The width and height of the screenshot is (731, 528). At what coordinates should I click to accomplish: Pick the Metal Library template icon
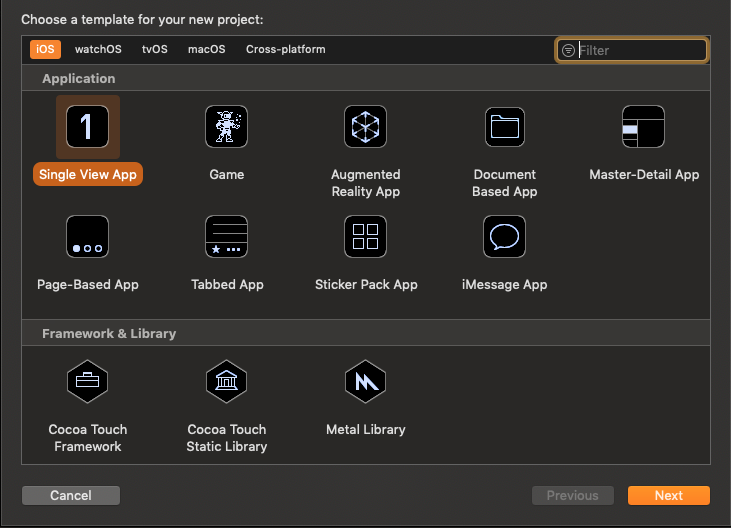pos(366,382)
